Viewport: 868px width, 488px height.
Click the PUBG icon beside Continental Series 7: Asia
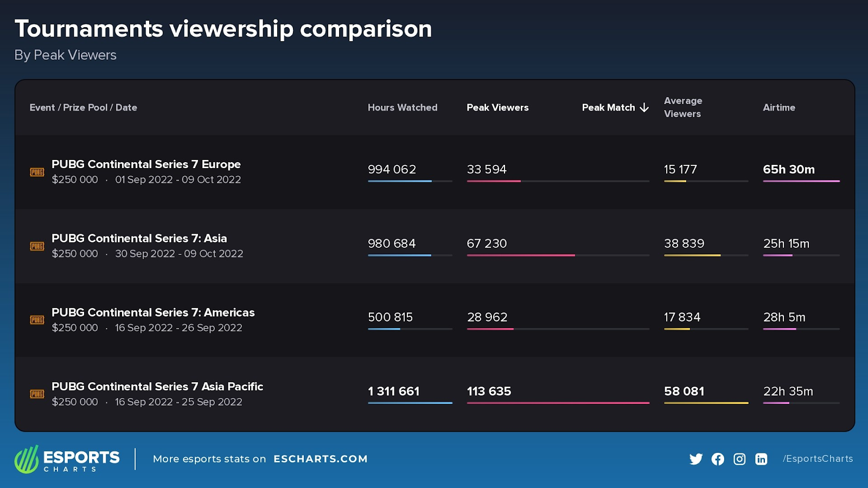(37, 246)
